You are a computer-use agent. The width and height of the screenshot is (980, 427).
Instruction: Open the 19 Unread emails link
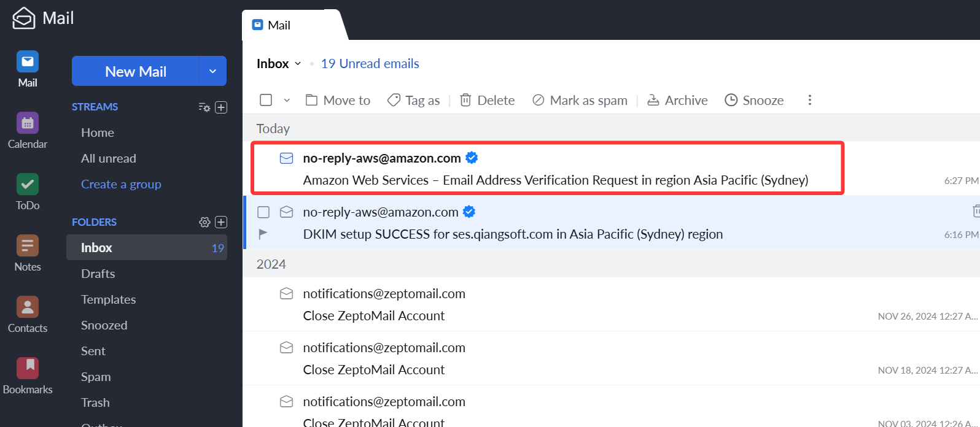pyautogui.click(x=370, y=64)
